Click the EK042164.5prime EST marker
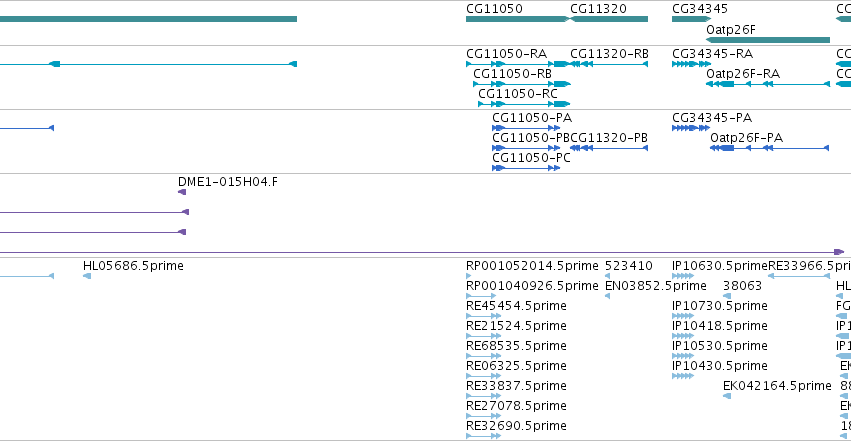 pos(727,396)
